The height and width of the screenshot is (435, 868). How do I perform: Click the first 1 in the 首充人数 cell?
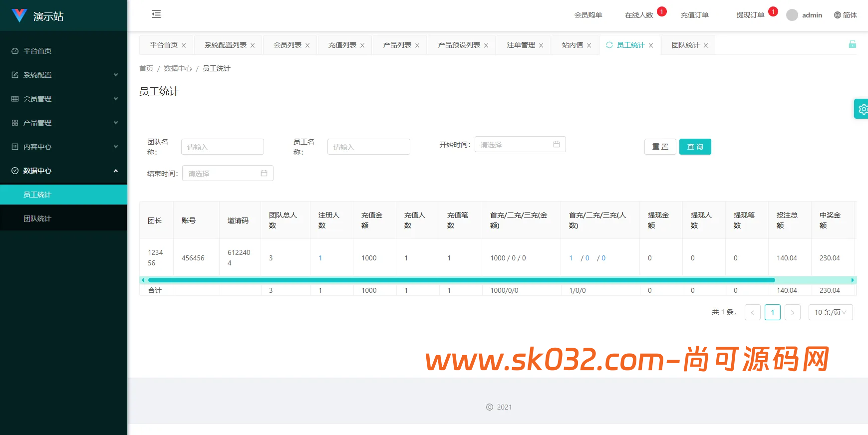pyautogui.click(x=571, y=258)
